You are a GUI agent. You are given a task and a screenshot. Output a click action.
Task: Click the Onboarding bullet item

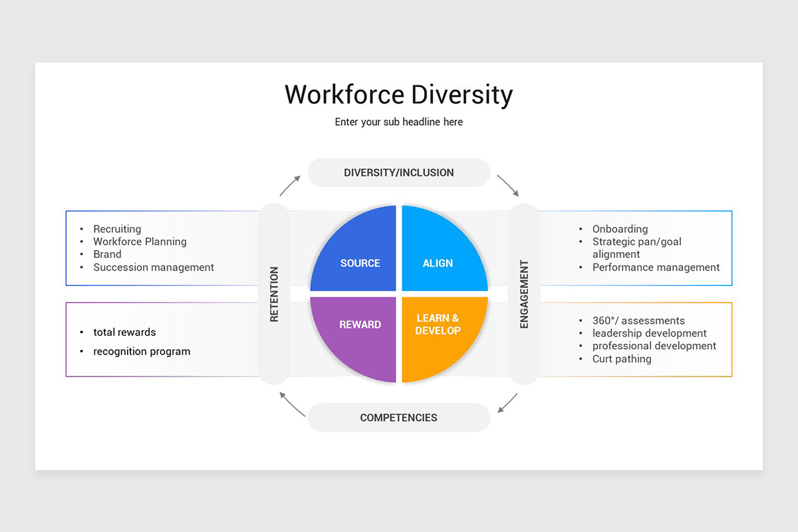coord(620,229)
